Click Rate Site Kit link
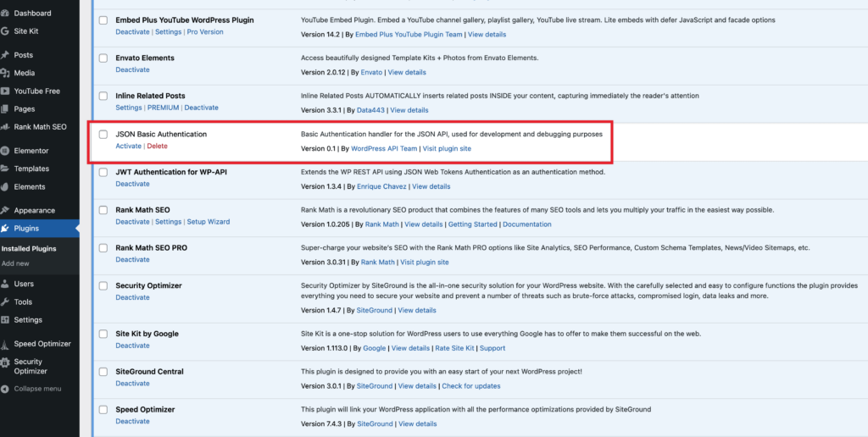The width and height of the screenshot is (868, 437). coord(454,348)
